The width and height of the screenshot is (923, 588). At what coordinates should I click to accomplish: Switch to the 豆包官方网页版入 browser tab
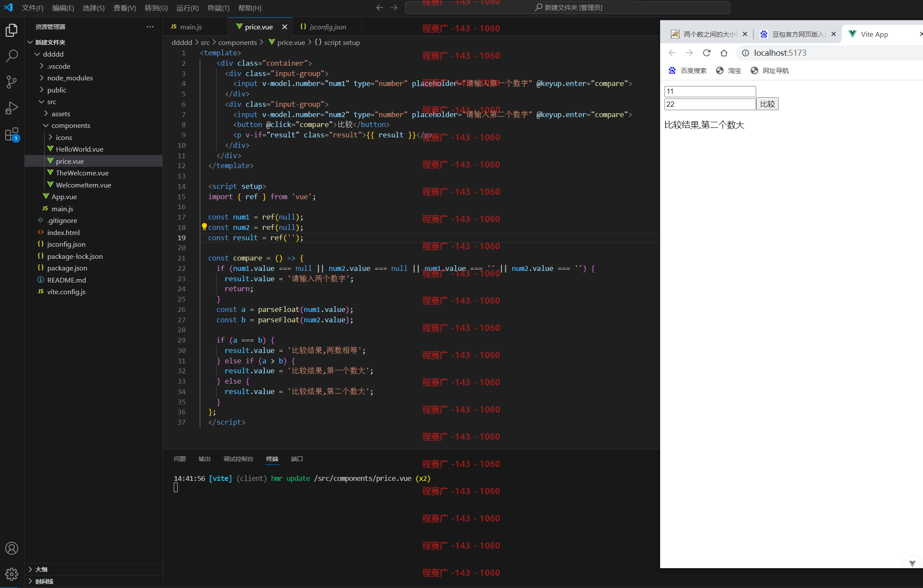(x=797, y=34)
